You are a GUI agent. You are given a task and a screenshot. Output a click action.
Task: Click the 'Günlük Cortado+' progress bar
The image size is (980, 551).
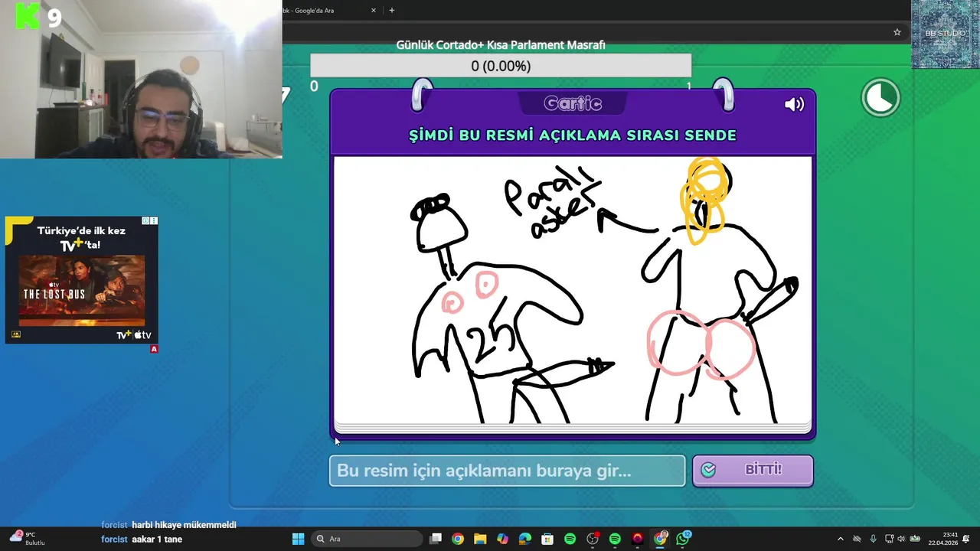coord(501,66)
